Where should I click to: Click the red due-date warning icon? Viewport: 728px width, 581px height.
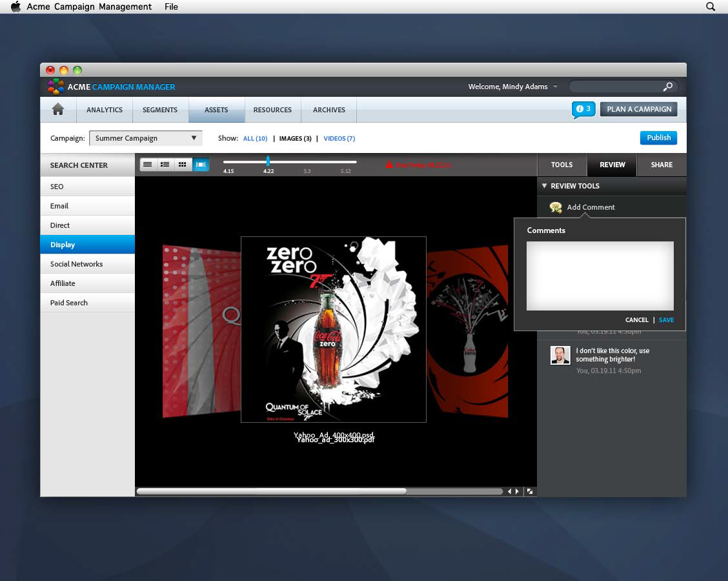tap(389, 165)
